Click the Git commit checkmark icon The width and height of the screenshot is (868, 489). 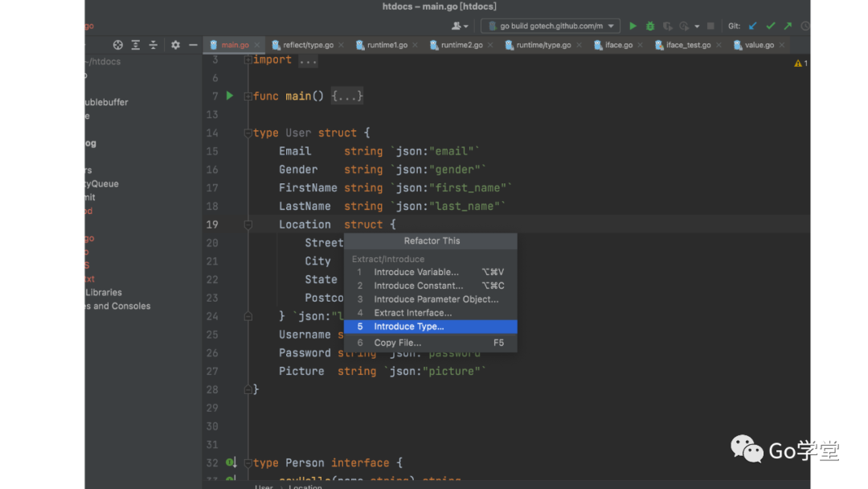[771, 26]
